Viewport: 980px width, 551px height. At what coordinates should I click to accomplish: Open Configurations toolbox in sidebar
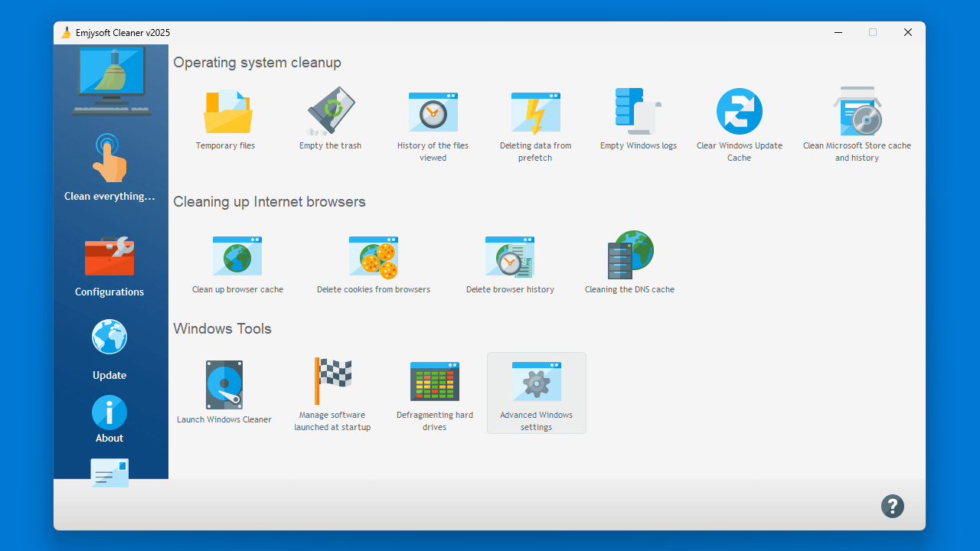(109, 256)
